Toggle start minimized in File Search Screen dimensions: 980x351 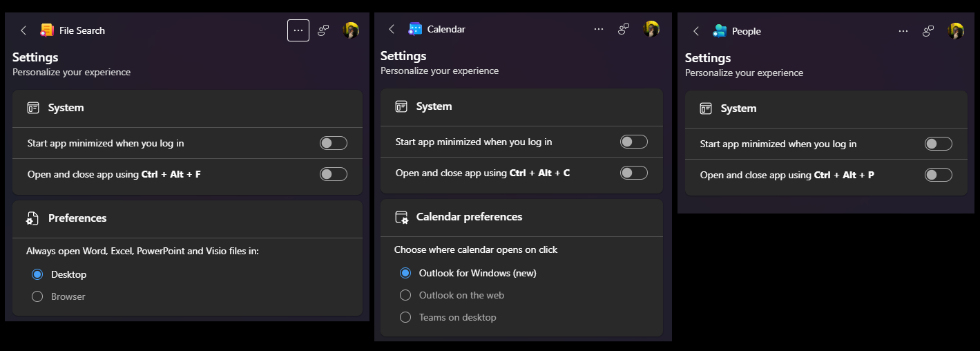[x=334, y=143]
